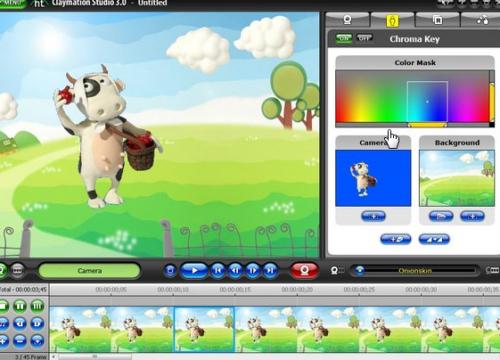Capture a frame with the red webcam button

click(x=304, y=270)
